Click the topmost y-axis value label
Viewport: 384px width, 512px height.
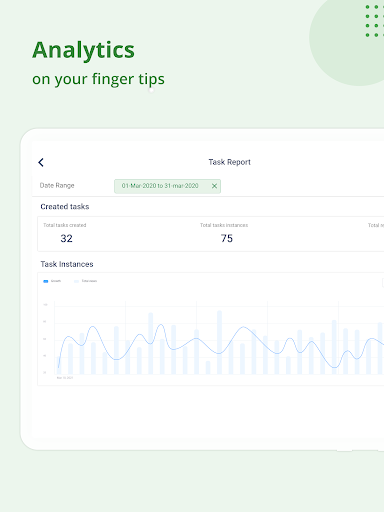pyautogui.click(x=45, y=305)
